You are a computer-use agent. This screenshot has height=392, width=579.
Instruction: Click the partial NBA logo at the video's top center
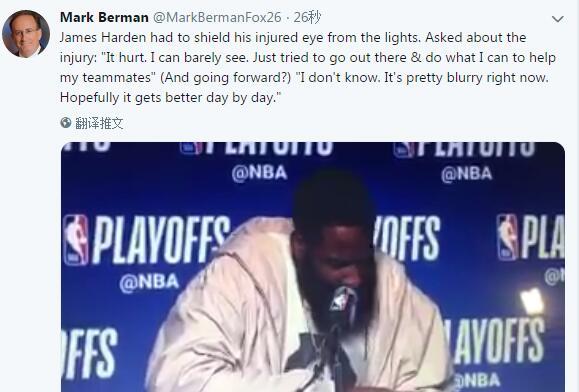pos(191,148)
